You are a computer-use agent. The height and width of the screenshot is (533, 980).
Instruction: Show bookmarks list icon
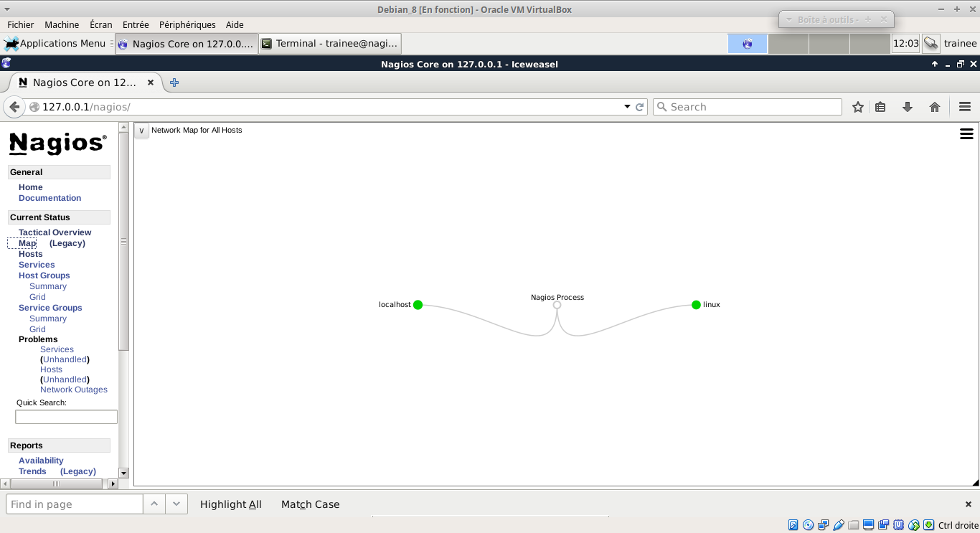[x=880, y=107]
